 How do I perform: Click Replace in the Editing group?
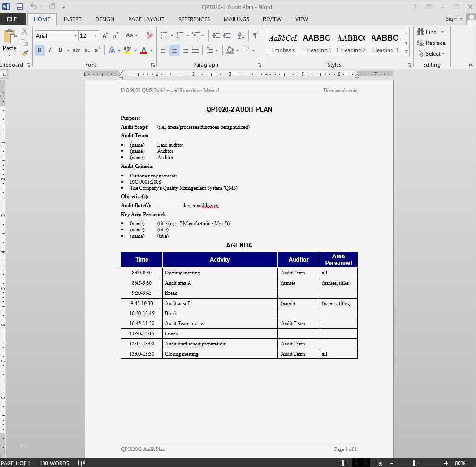pyautogui.click(x=432, y=43)
